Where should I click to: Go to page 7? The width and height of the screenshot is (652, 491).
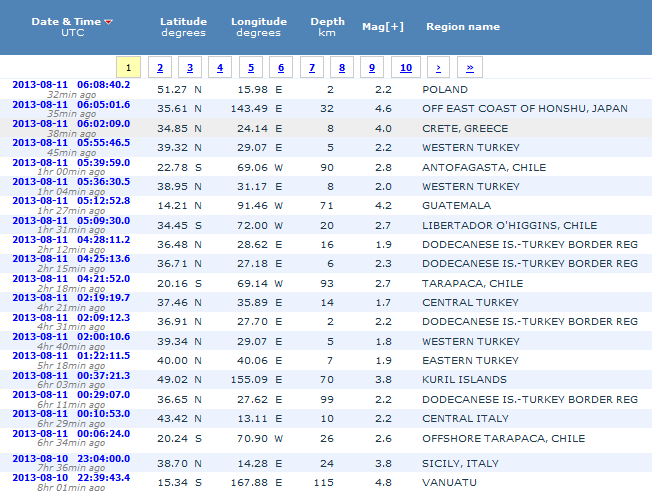(x=312, y=67)
